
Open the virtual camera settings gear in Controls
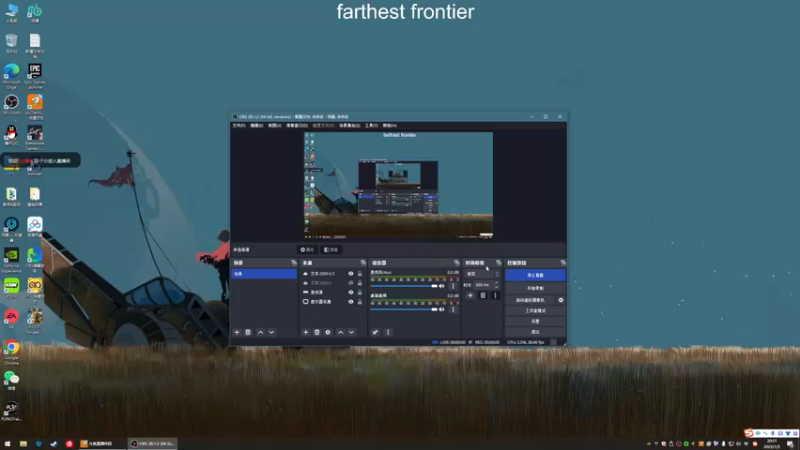point(561,300)
